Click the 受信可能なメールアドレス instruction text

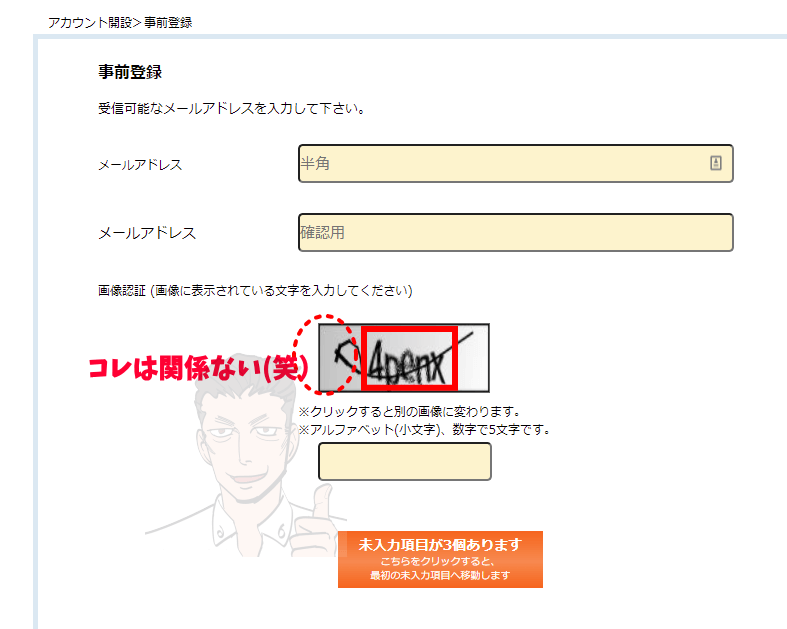coord(231,108)
